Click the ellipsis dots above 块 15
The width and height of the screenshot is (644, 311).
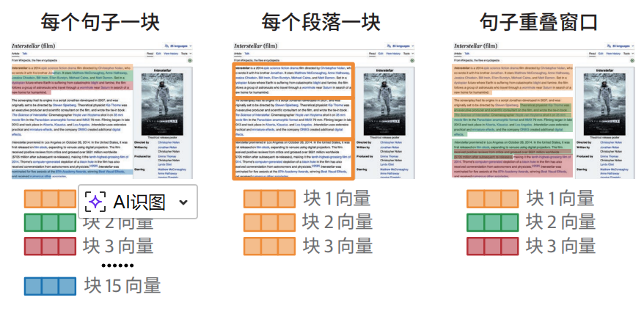click(x=117, y=266)
